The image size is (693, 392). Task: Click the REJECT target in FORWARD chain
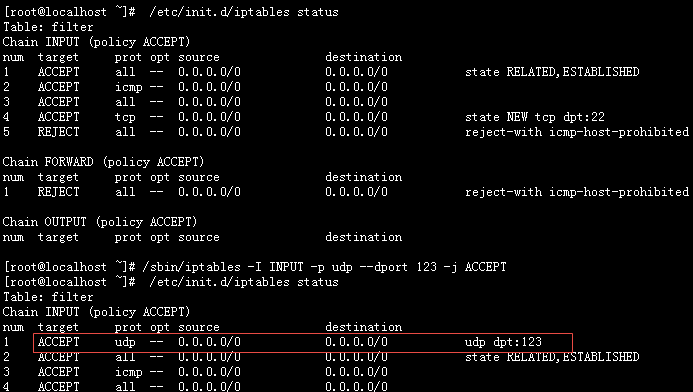tap(58, 192)
